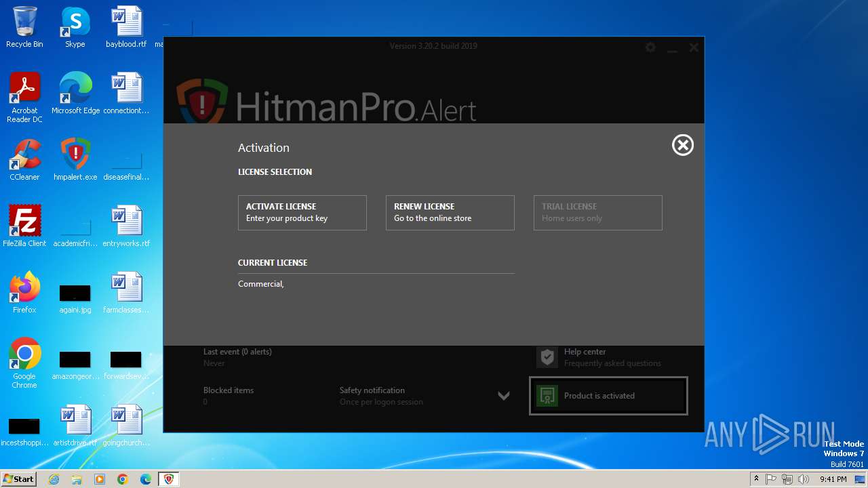Select entryworks.rtf desktop file
Screen dimensions: 868x488
coord(126,226)
